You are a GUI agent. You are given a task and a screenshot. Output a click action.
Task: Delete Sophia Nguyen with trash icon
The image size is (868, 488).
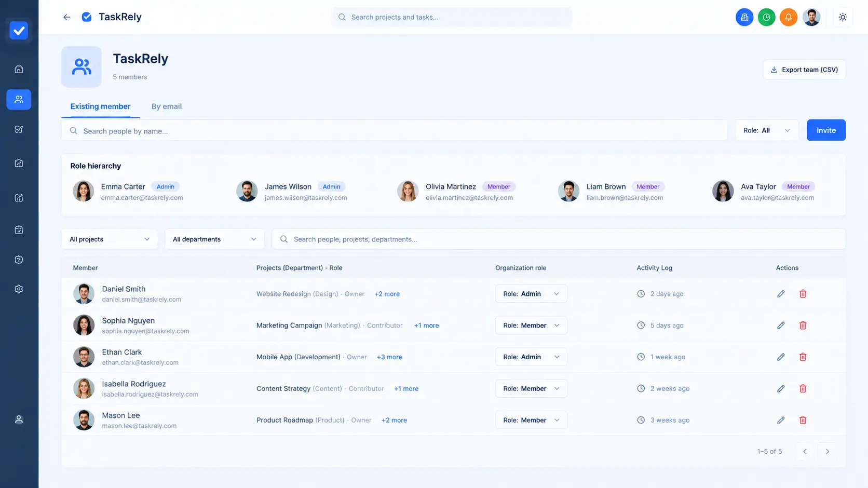click(803, 326)
